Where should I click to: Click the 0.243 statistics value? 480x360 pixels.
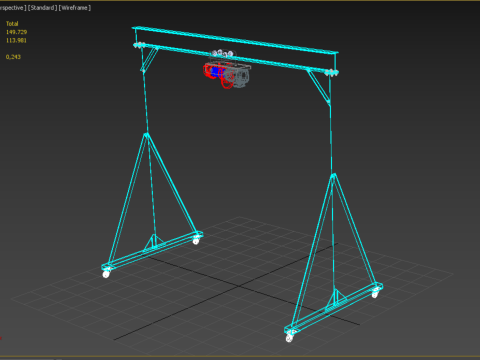tap(13, 57)
